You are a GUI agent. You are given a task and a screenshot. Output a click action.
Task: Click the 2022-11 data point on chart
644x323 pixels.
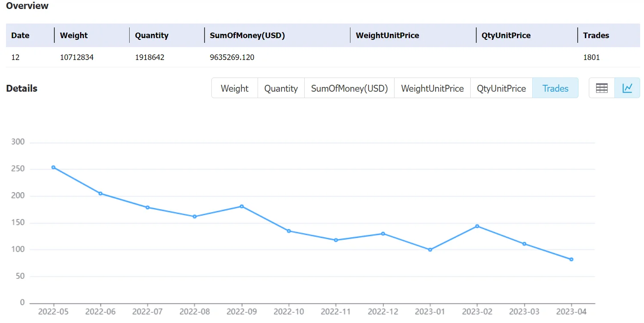pos(336,240)
